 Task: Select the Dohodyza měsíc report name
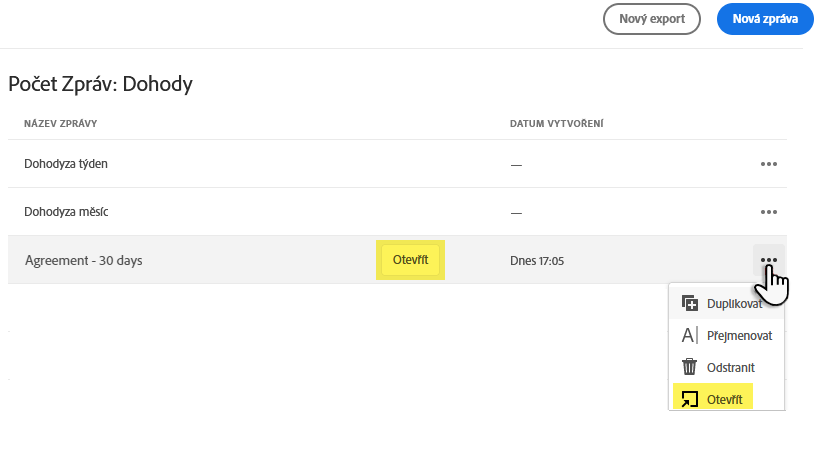tap(67, 212)
